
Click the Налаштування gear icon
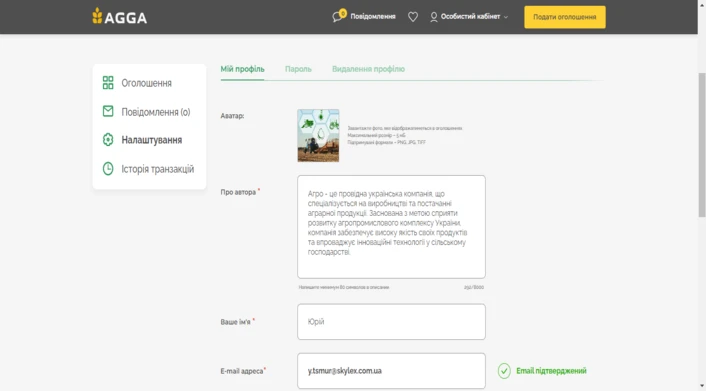(108, 140)
